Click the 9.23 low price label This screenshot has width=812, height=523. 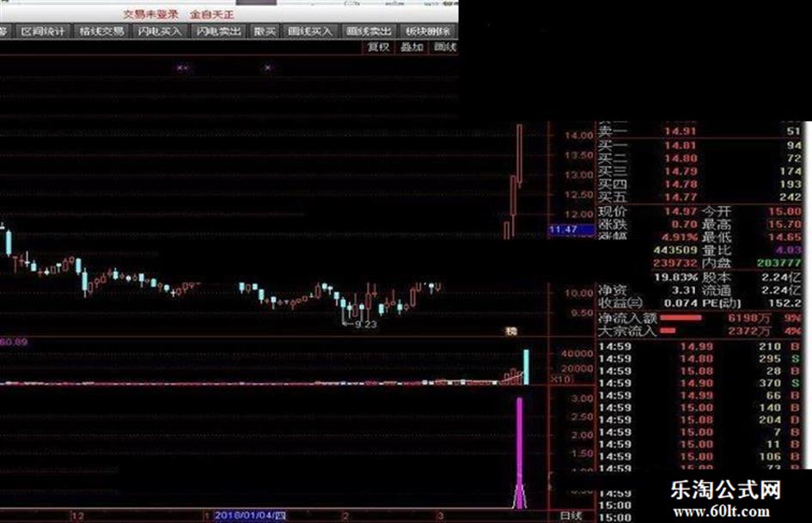point(365,324)
